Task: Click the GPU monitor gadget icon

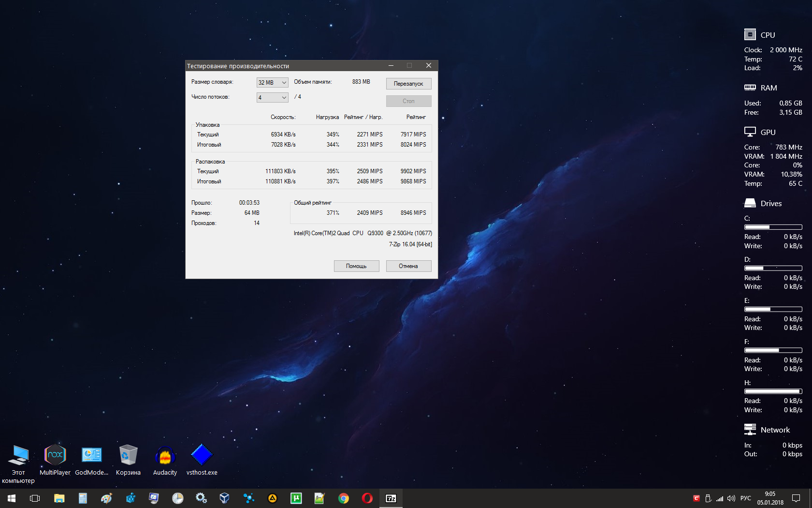Action: click(750, 132)
